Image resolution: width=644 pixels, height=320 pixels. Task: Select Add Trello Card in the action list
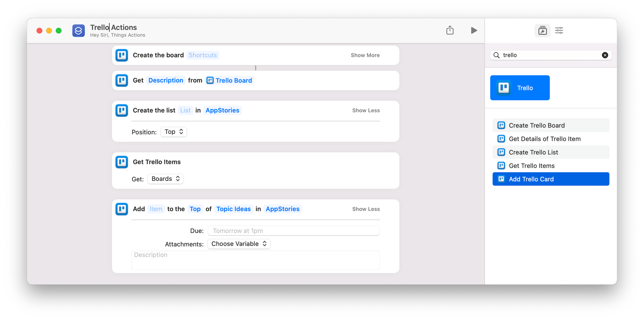point(551,179)
